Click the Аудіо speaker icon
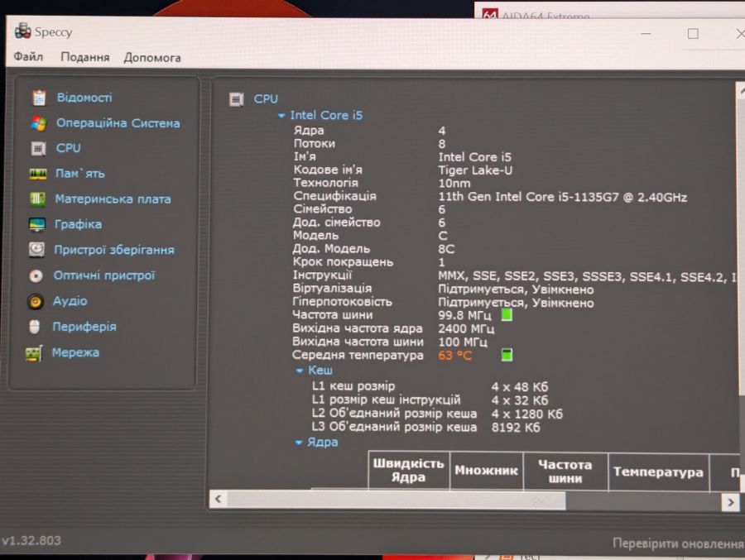 (x=35, y=301)
